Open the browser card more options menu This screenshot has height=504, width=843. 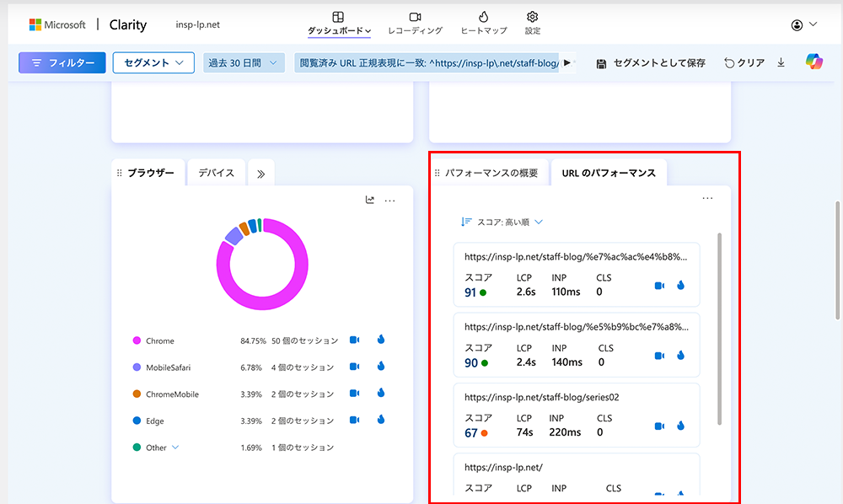389,201
